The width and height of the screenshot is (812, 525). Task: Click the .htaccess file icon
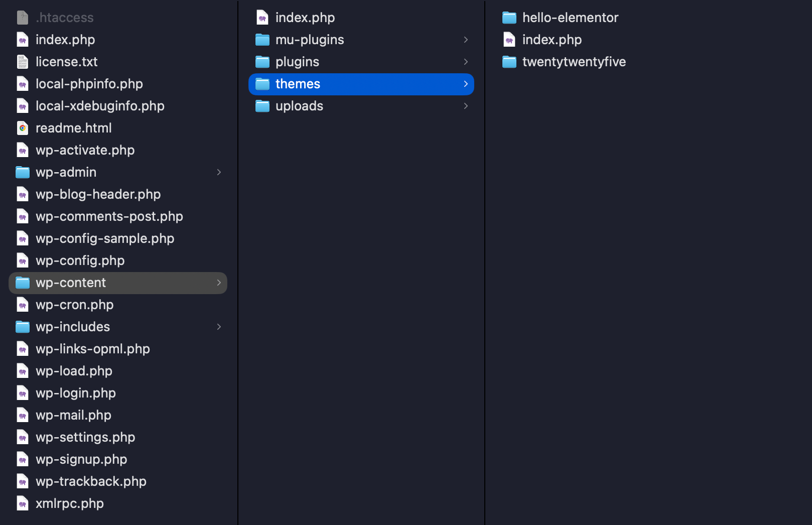pyautogui.click(x=23, y=18)
